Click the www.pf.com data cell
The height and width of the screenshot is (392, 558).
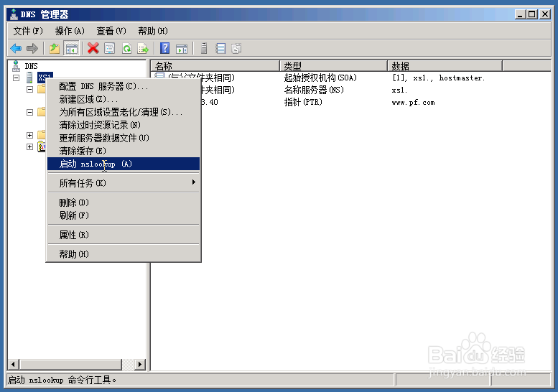[x=413, y=103]
